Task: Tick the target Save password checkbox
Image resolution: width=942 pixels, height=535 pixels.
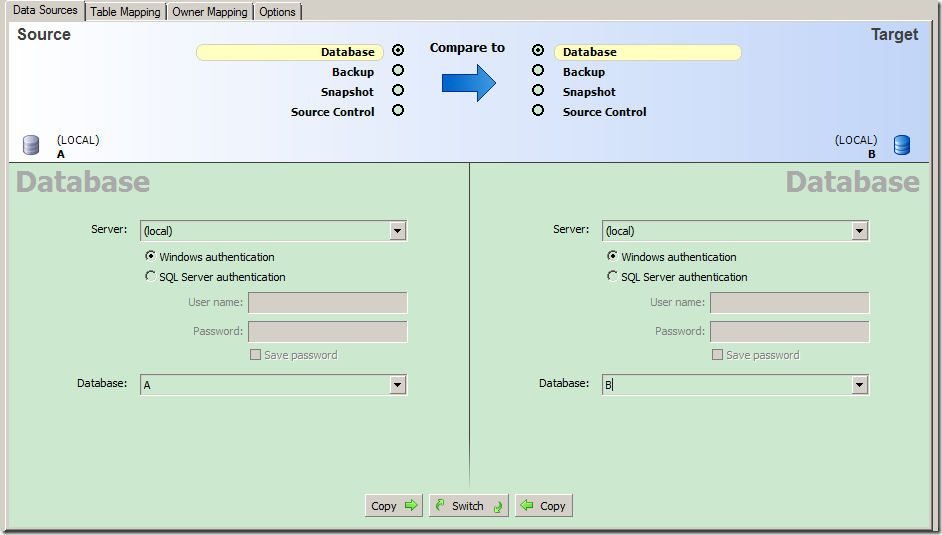Action: (x=717, y=354)
